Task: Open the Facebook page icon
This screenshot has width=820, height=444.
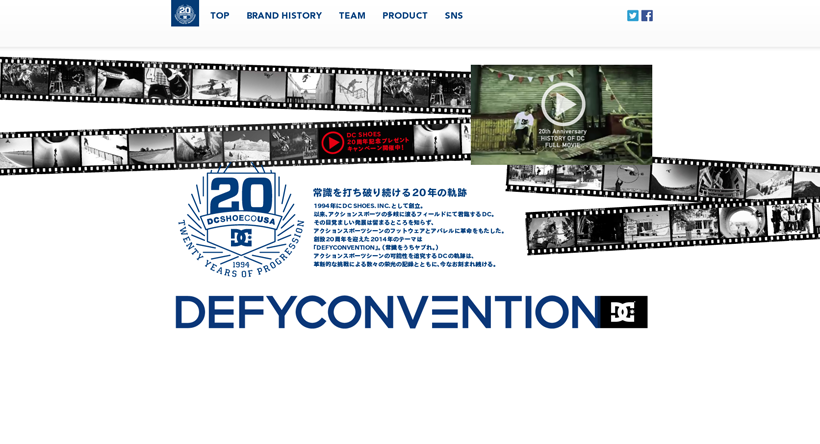Action: pos(647,16)
